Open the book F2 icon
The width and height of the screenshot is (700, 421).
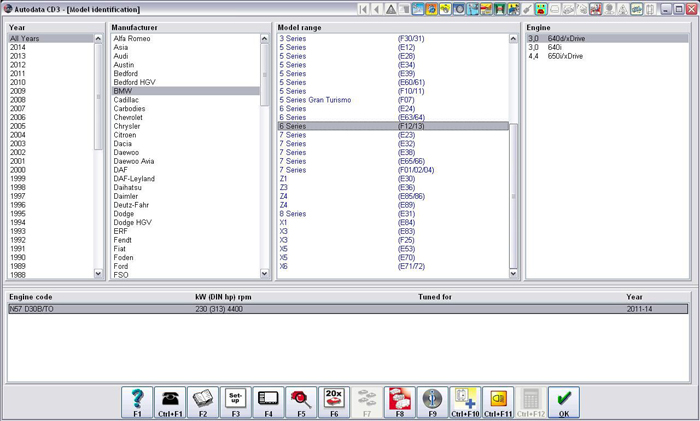click(203, 402)
